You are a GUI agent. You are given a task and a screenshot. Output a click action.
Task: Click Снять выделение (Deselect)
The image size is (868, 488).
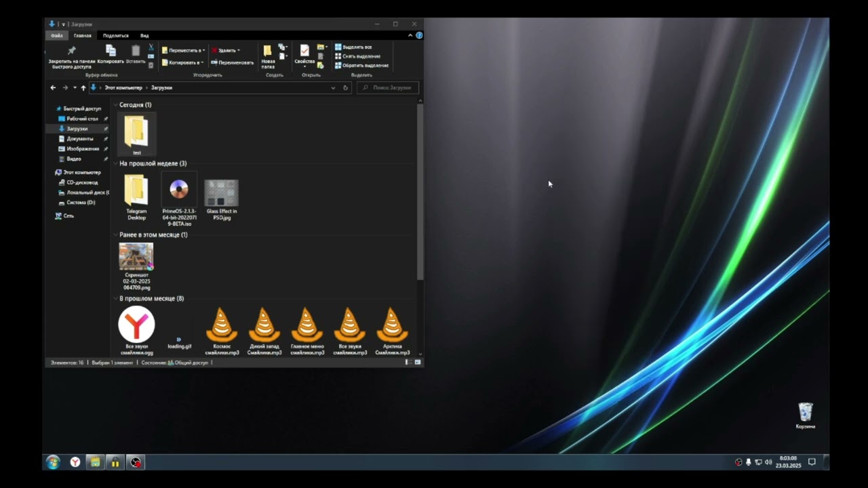(357, 56)
